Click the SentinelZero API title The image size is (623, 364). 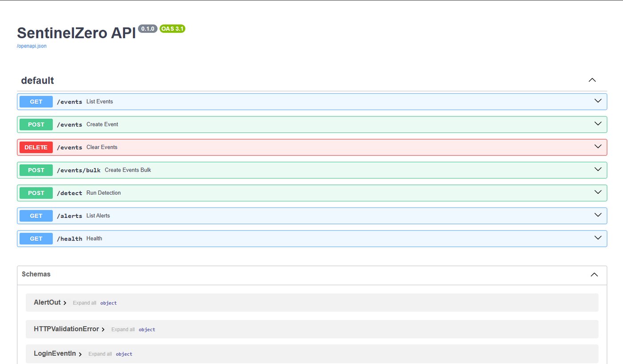(x=76, y=33)
